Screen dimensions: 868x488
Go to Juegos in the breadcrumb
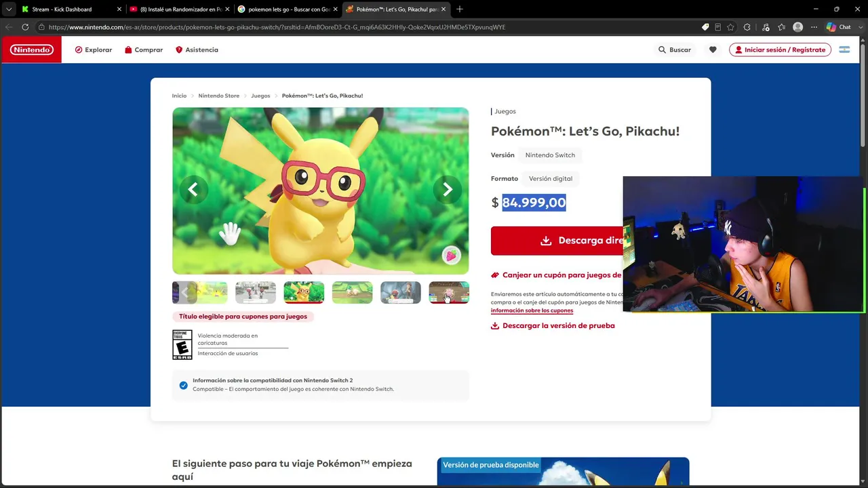point(260,96)
